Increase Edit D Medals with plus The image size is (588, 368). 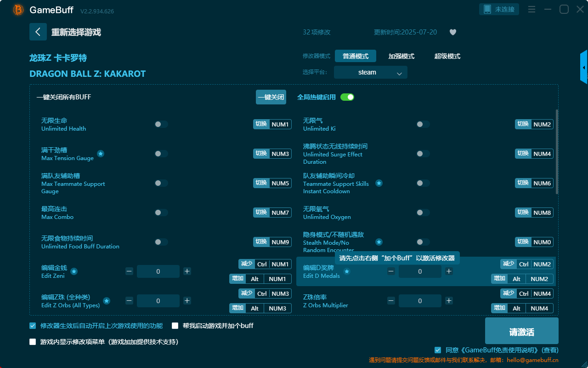click(449, 271)
